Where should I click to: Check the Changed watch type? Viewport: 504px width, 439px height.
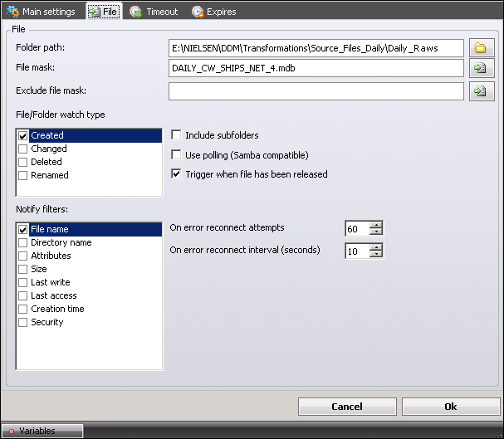(x=23, y=149)
